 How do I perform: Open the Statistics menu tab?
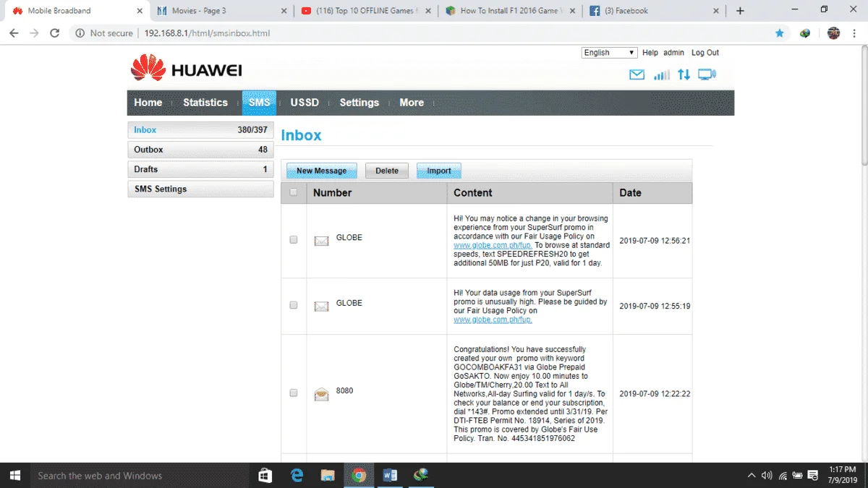click(x=205, y=103)
